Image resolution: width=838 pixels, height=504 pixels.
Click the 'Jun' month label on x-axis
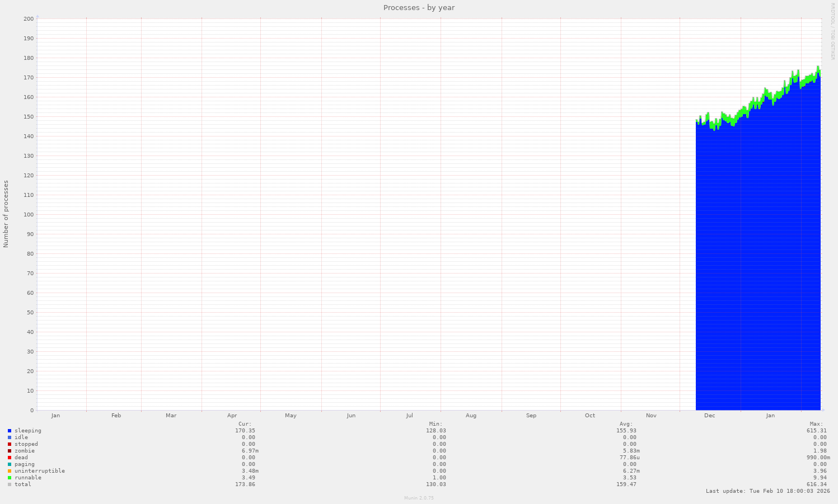click(x=351, y=416)
